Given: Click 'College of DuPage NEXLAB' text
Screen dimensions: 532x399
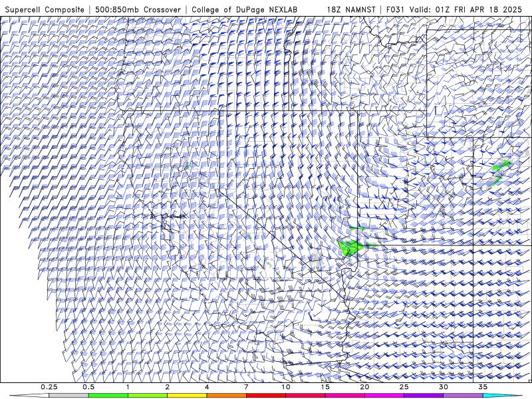Looking at the screenshot, I should pyautogui.click(x=244, y=9).
